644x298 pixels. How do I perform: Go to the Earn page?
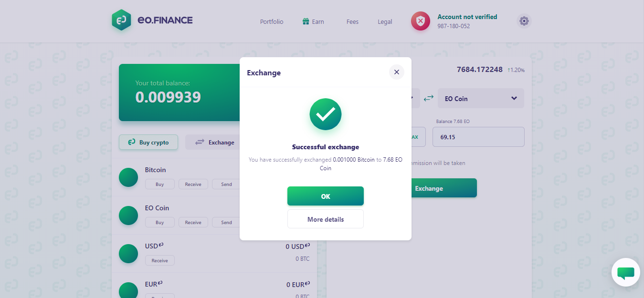(x=313, y=21)
